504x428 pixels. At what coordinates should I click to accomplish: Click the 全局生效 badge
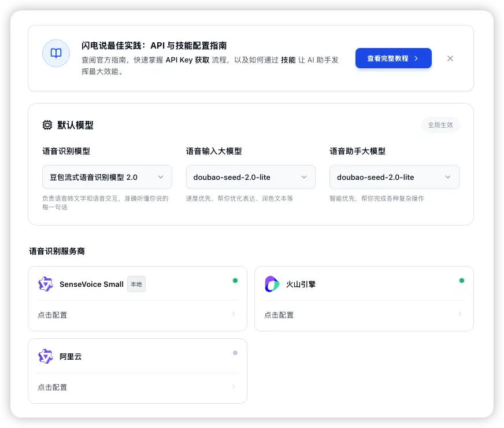(440, 125)
